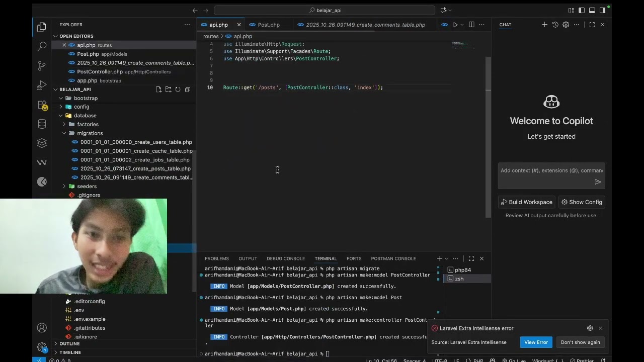644x362 pixels.
Task: Expand the TIMELINE section
Action: pos(70,352)
